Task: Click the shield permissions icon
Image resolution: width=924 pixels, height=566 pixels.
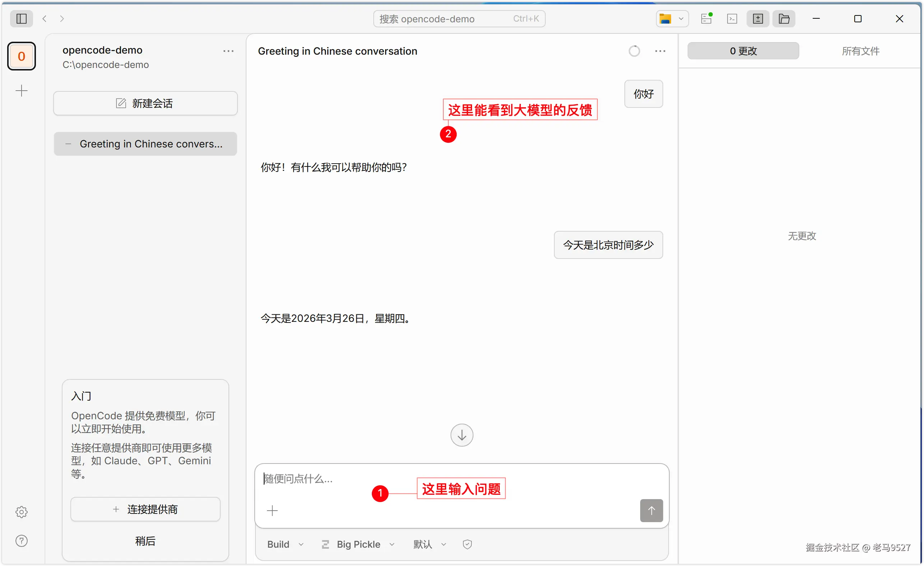Action: click(467, 544)
